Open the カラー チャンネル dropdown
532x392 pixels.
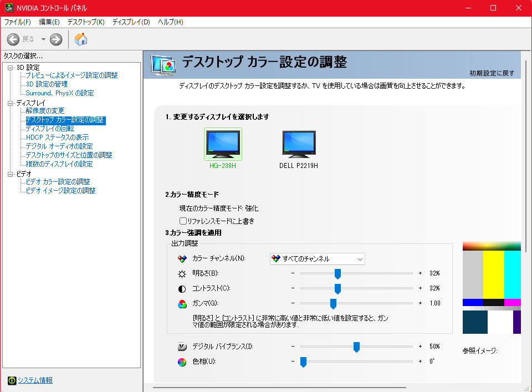(317, 259)
